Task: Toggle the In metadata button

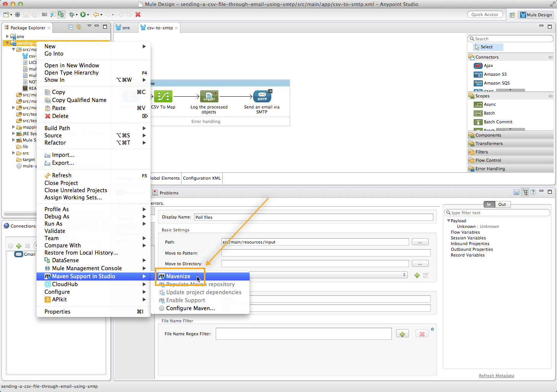Action: 489,204
